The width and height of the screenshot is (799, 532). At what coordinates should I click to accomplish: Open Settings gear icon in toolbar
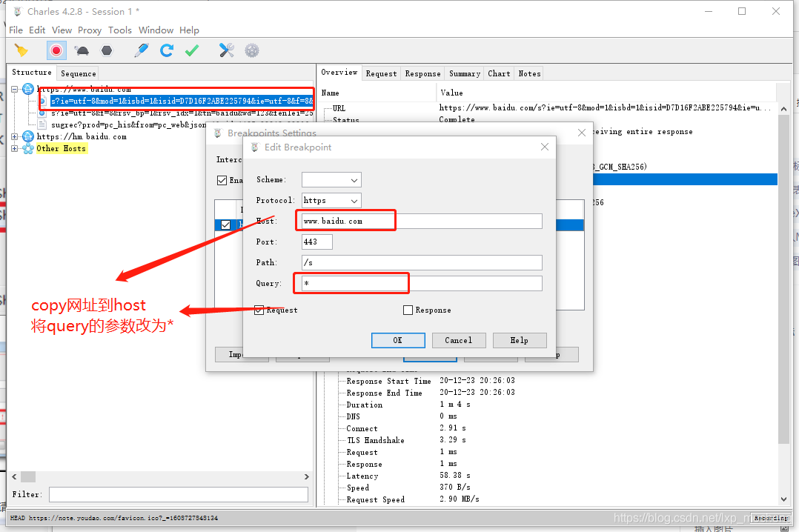[252, 50]
